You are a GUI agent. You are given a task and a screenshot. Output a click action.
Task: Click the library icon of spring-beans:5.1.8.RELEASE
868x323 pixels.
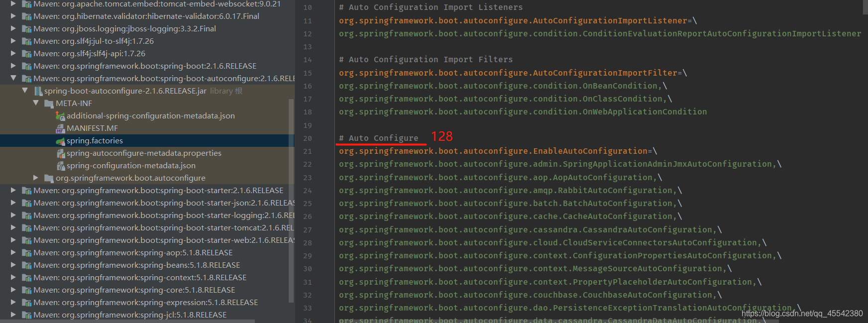click(27, 265)
